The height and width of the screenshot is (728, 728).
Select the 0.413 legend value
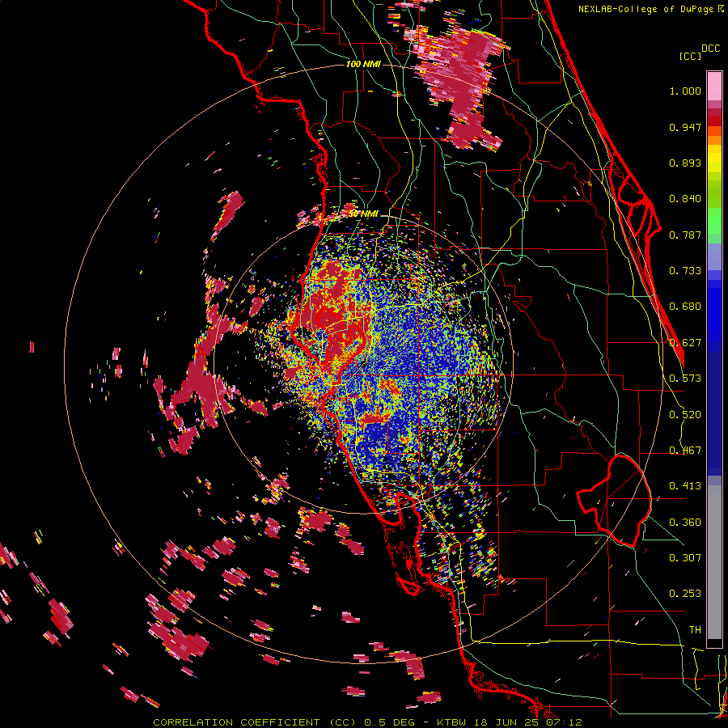click(685, 486)
